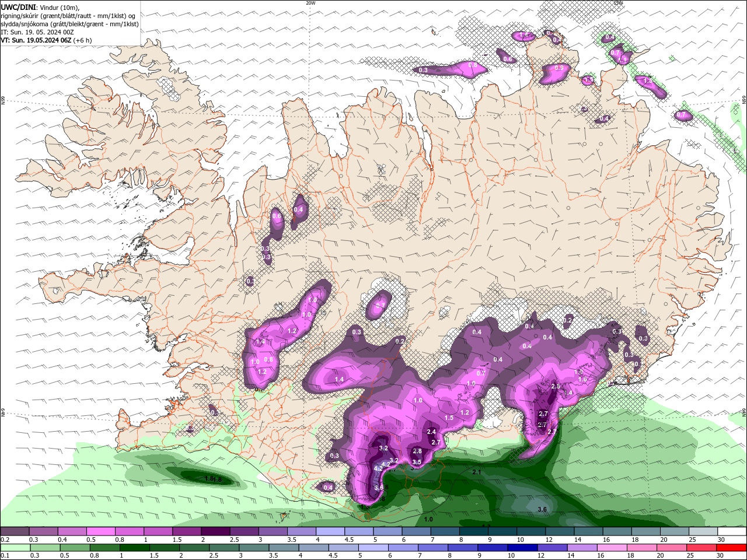Click the dark purple 2 swatch, upper legend row
Viewport: 747px width, 560px height.
coord(215,531)
